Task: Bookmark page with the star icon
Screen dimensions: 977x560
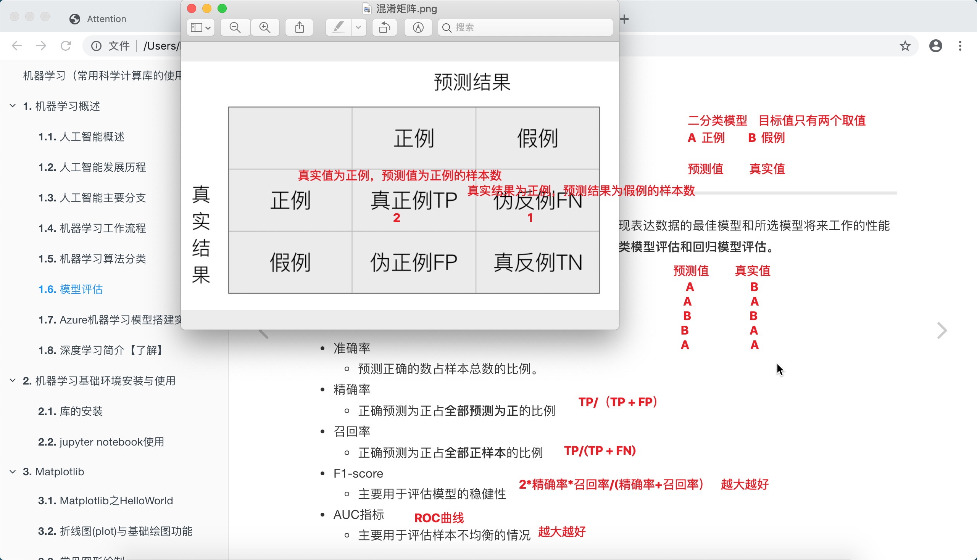Action: point(905,46)
